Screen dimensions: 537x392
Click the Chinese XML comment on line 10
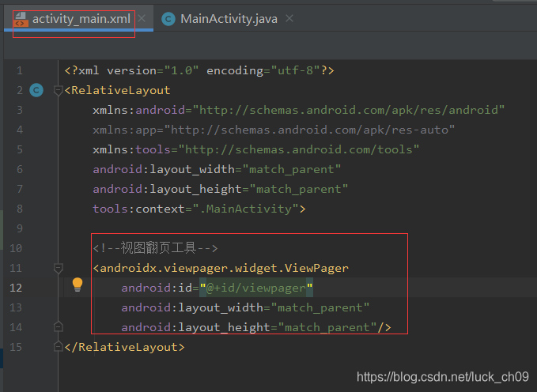(x=155, y=248)
